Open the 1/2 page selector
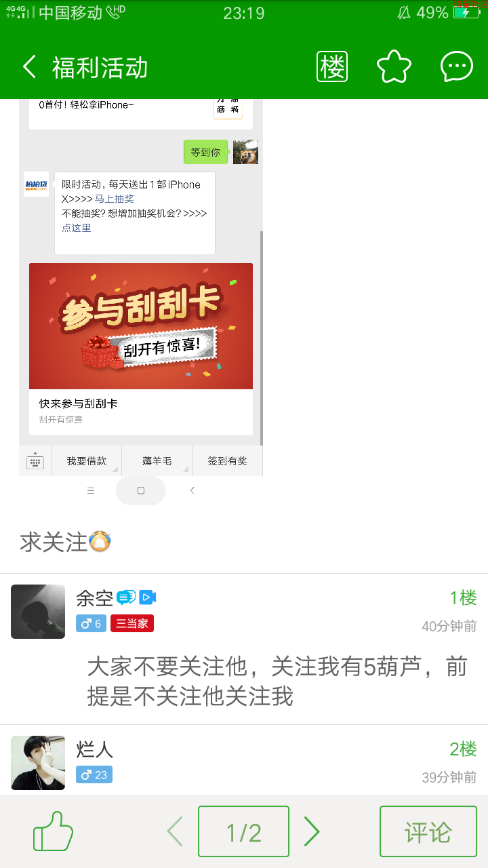Image resolution: width=488 pixels, height=868 pixels. pos(243,831)
